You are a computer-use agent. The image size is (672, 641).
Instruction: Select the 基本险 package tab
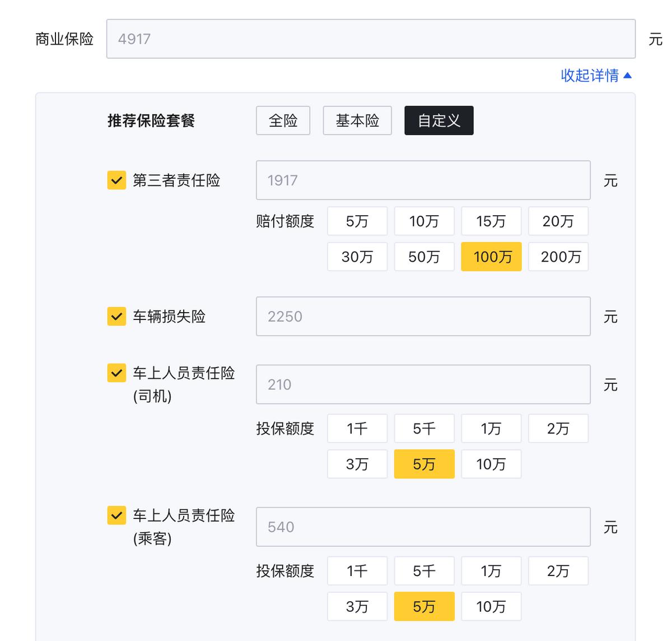(x=357, y=120)
